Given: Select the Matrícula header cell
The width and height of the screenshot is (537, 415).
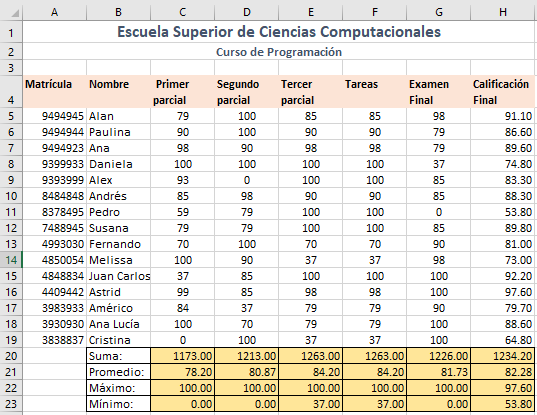Looking at the screenshot, I should pos(55,92).
